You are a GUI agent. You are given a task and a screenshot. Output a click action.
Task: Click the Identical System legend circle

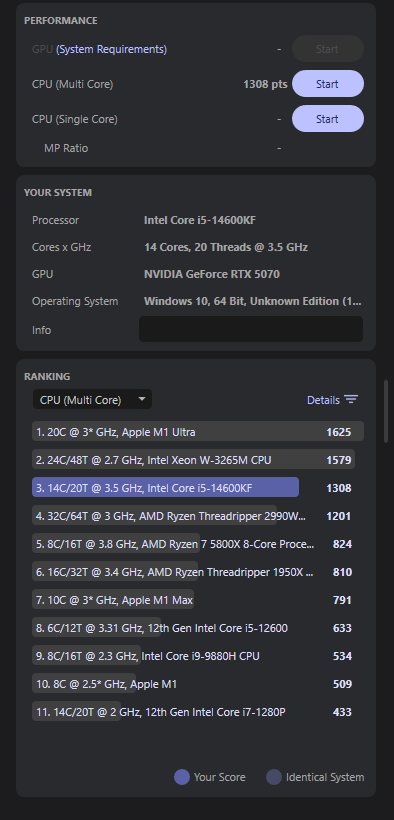pyautogui.click(x=274, y=777)
